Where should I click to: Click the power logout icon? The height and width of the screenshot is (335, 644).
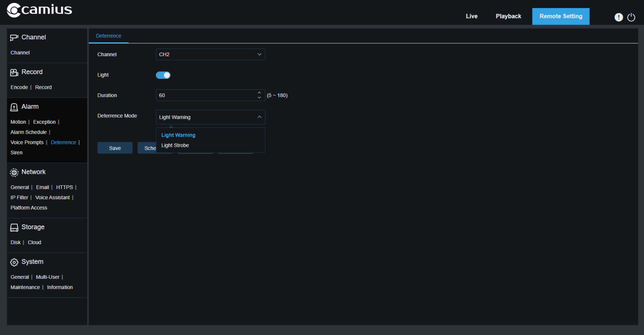(x=631, y=17)
